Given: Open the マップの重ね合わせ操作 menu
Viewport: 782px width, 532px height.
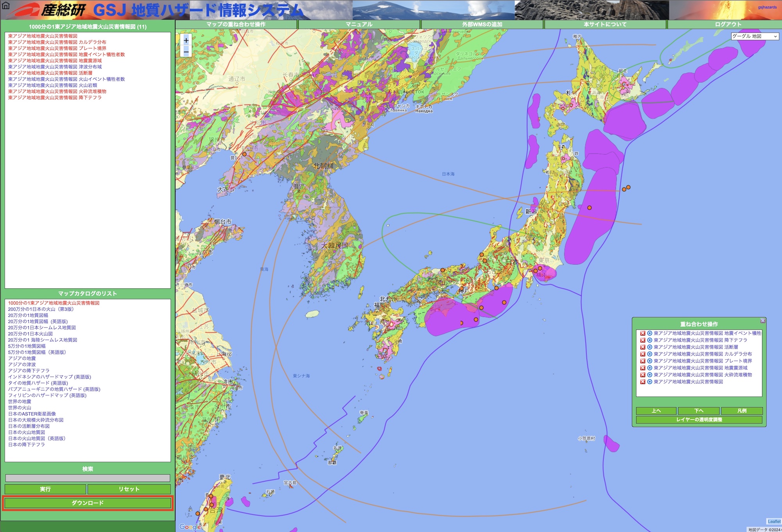Looking at the screenshot, I should [236, 24].
